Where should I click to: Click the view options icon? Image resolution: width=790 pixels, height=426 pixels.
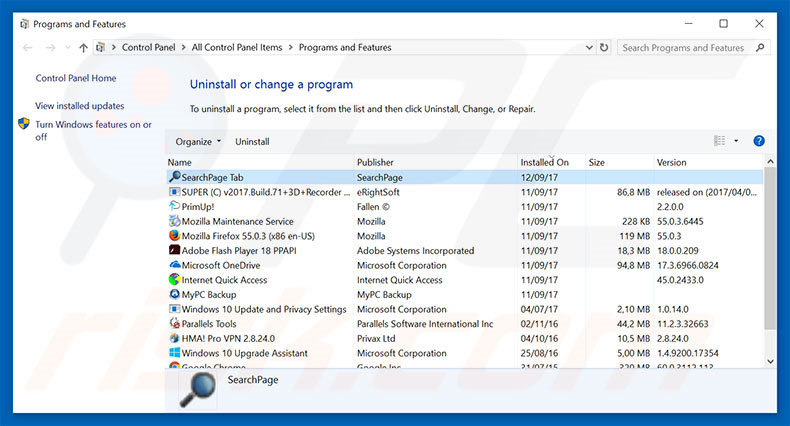click(x=720, y=141)
